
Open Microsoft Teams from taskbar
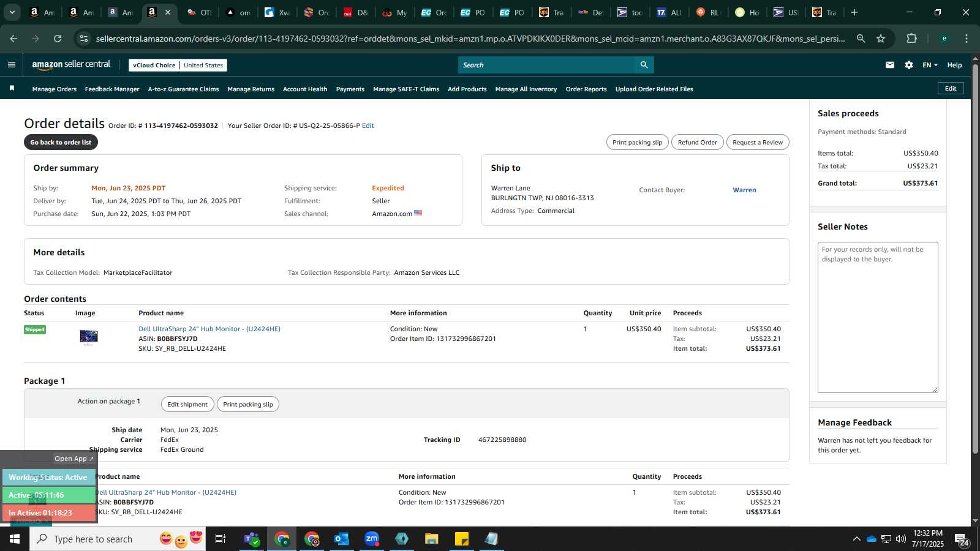(251, 539)
